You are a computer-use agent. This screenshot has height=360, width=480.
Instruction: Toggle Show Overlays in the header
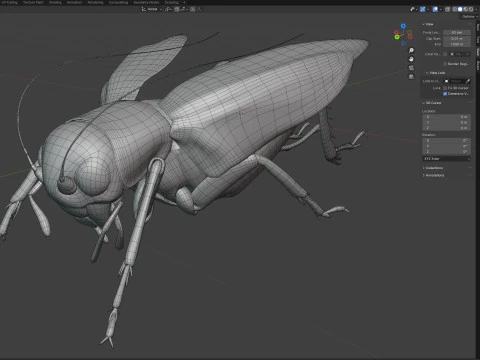pyautogui.click(x=435, y=9)
